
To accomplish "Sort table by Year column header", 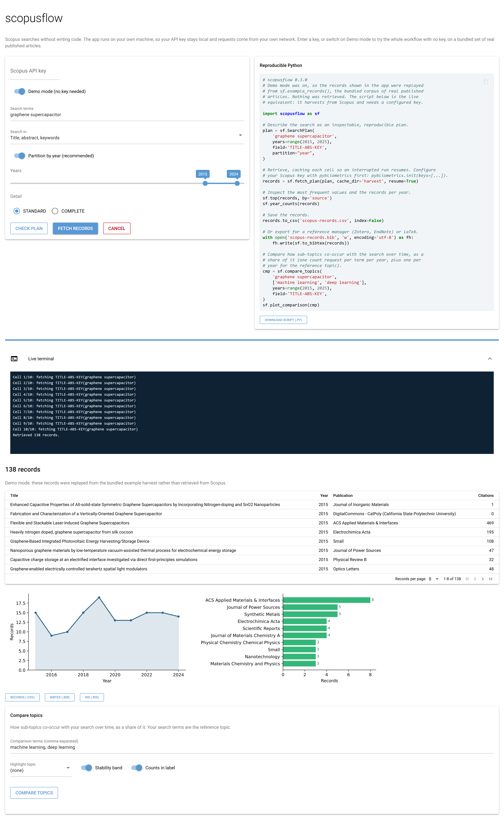I will (x=324, y=495).
